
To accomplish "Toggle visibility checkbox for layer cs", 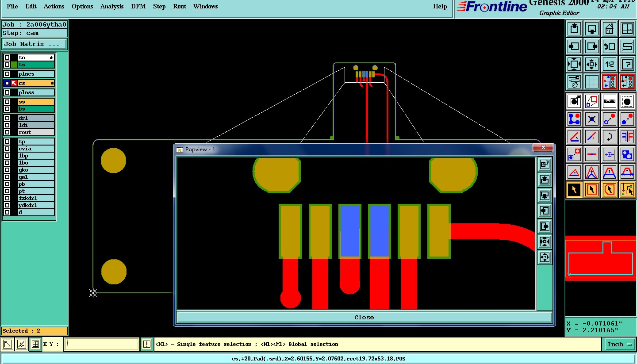I will point(7,83).
